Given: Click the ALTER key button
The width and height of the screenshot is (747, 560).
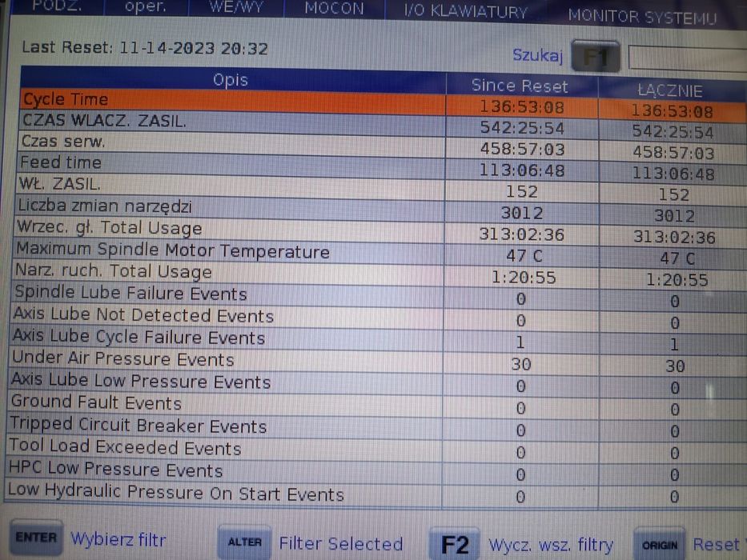Looking at the screenshot, I should pos(244,542).
